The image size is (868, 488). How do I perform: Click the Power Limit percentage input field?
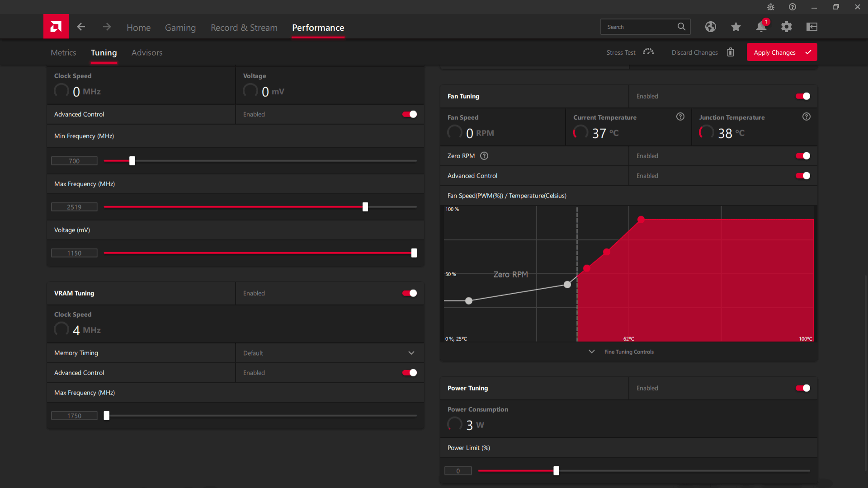[458, 471]
